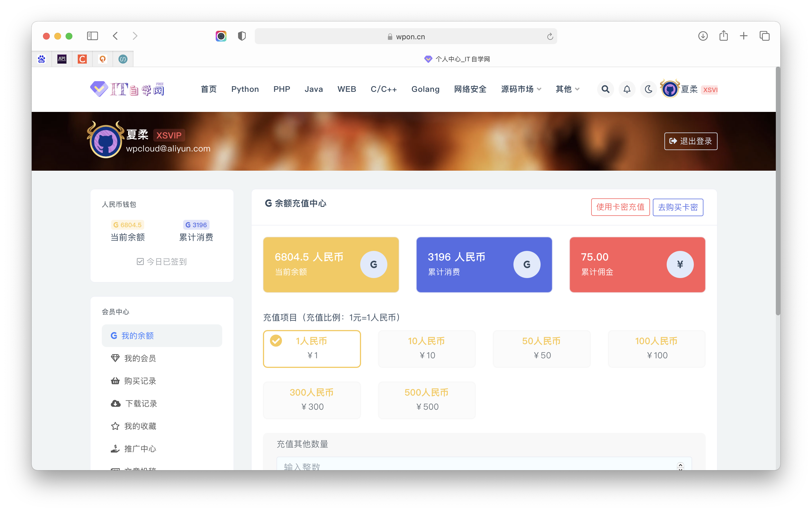
Task: Click the IT自学网 site logo
Action: (x=127, y=89)
